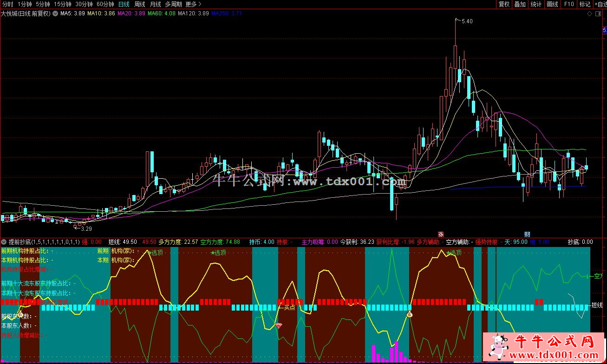Click the red gem icon near 买点

[x=279, y=325]
